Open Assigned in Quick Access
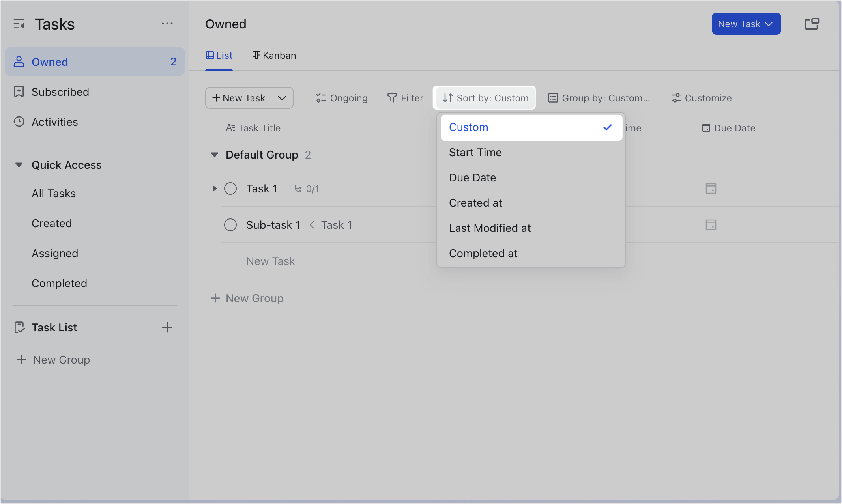 pos(55,253)
